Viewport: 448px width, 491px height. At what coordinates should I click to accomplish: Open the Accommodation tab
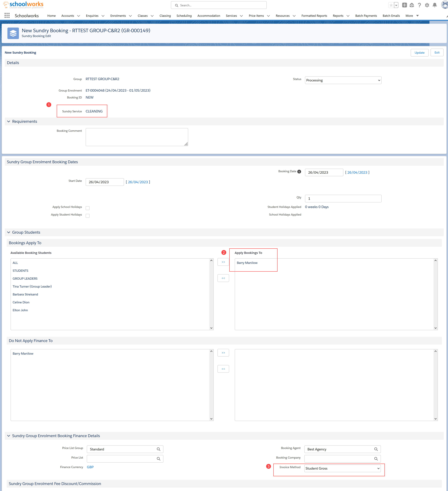coord(209,16)
